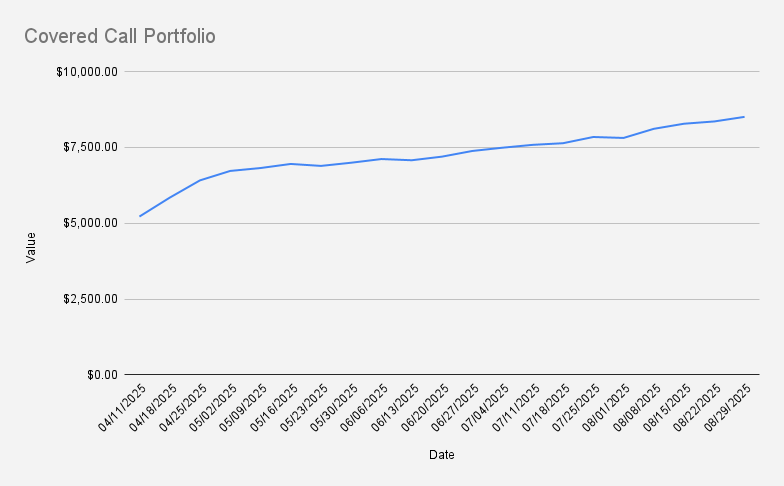Click the 08/29/2025 date label
784x486 pixels.
(x=727, y=408)
